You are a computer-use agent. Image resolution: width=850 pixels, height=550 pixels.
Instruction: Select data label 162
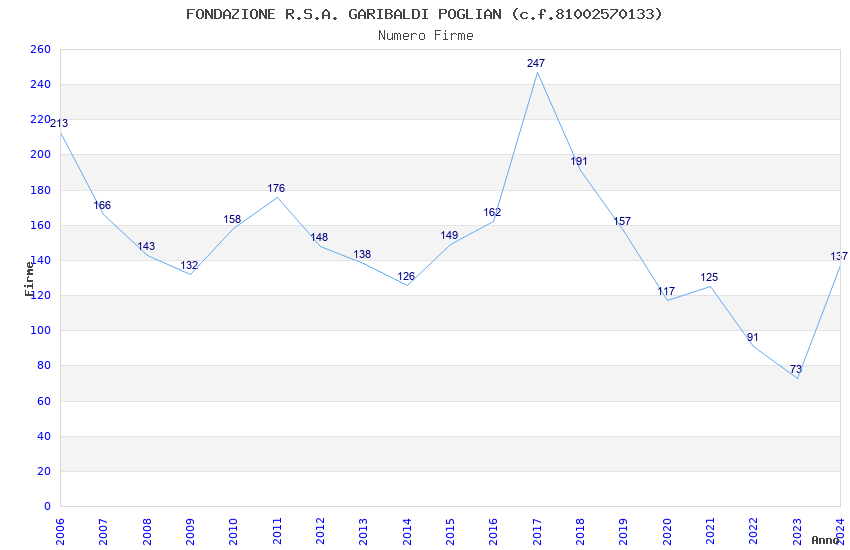pos(492,212)
